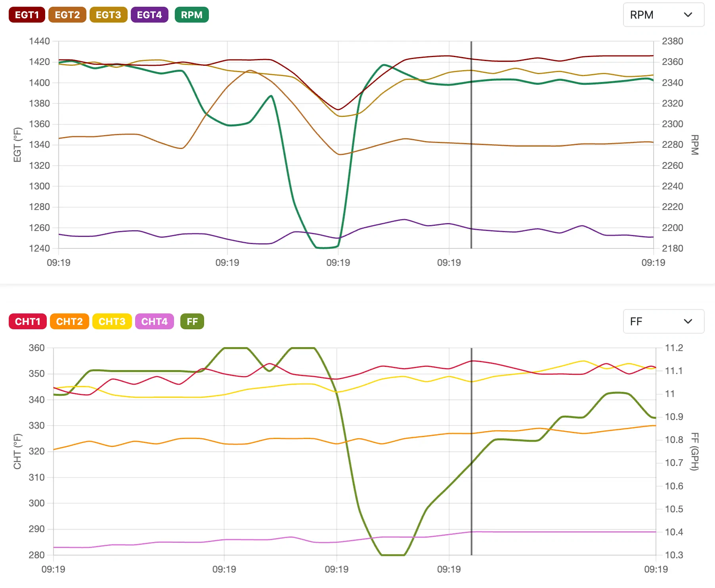Viewport: 715px width, 588px height.
Task: Toggle the CHT3 series visibility
Action: [112, 321]
